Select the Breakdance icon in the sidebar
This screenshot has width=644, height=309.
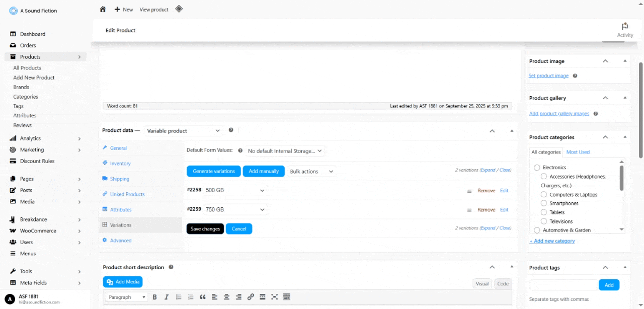(11, 219)
